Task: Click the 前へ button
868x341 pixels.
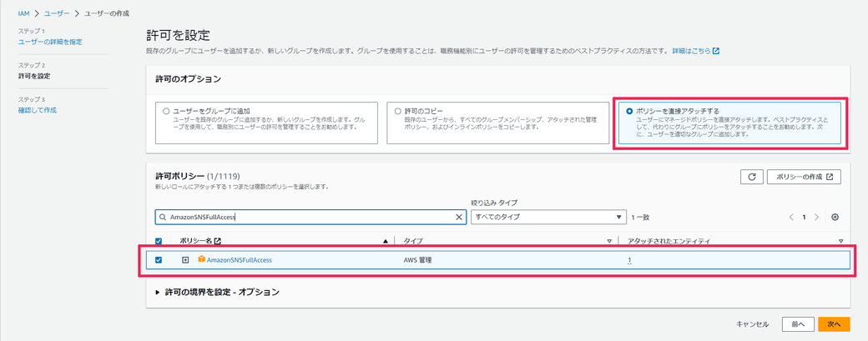Action: (x=798, y=324)
